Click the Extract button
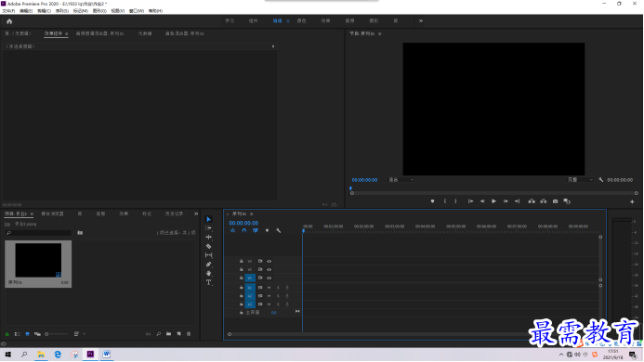The height and width of the screenshot is (362, 644). pyautogui.click(x=544, y=201)
